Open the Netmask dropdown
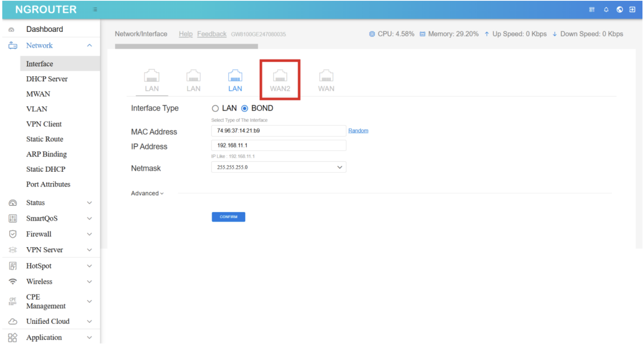The height and width of the screenshot is (353, 644). click(x=278, y=167)
